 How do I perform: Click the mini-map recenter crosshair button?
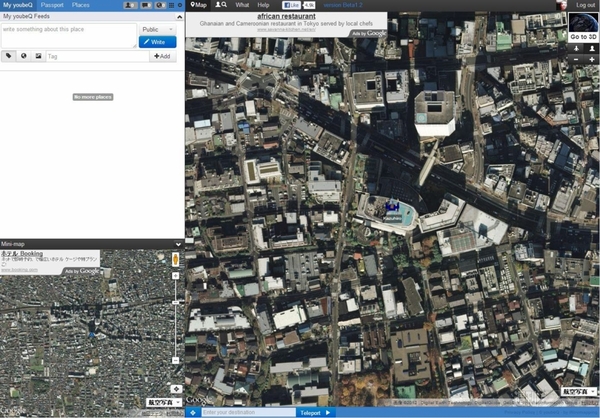(x=176, y=389)
